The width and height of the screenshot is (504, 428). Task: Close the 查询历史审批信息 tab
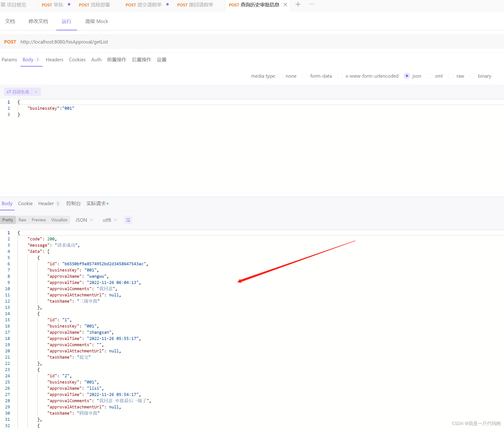coord(285,5)
